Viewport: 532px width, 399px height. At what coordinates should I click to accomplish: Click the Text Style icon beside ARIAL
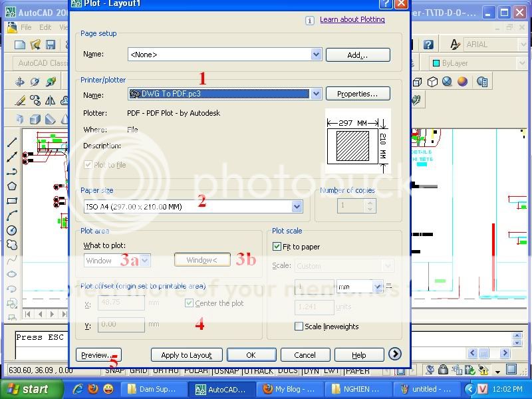(x=455, y=45)
